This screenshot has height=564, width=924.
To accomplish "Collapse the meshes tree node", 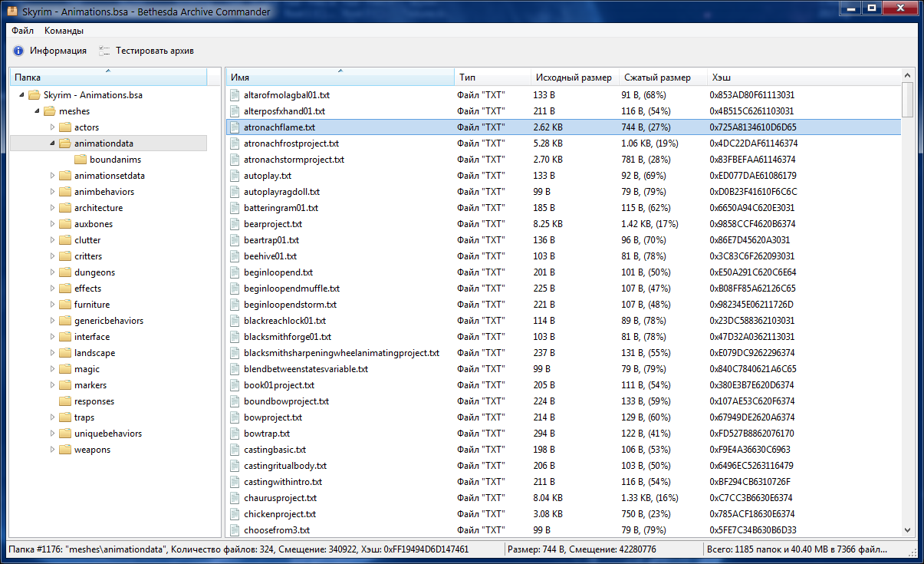I will pyautogui.click(x=37, y=111).
